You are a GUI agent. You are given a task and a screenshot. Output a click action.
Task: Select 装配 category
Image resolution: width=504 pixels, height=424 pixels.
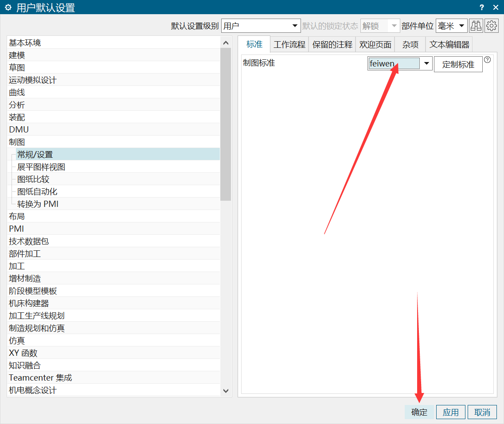point(114,117)
